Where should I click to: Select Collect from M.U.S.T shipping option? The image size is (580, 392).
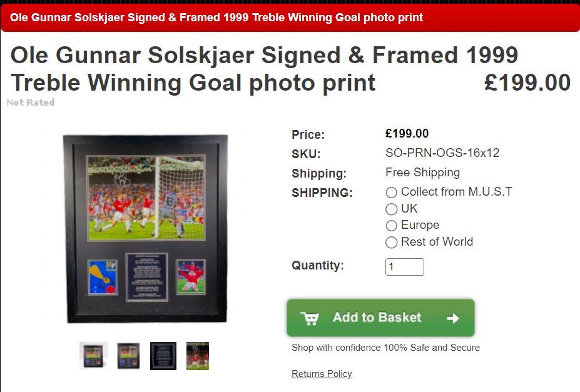(x=391, y=193)
